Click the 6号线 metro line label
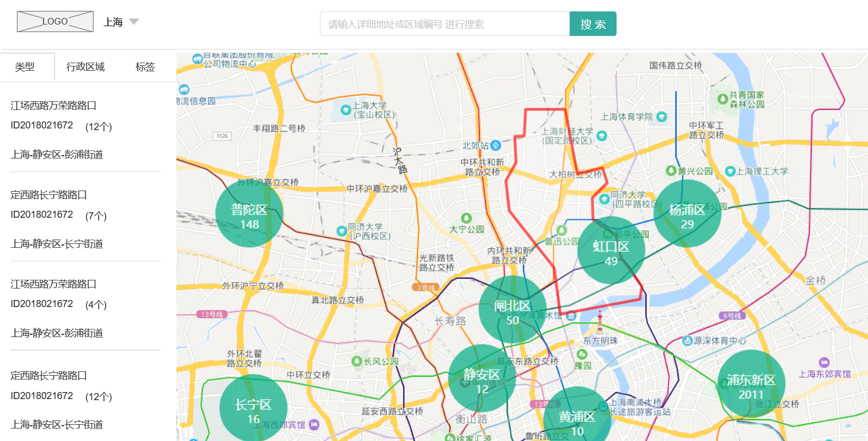Image resolution: width=868 pixels, height=441 pixels. point(732,315)
